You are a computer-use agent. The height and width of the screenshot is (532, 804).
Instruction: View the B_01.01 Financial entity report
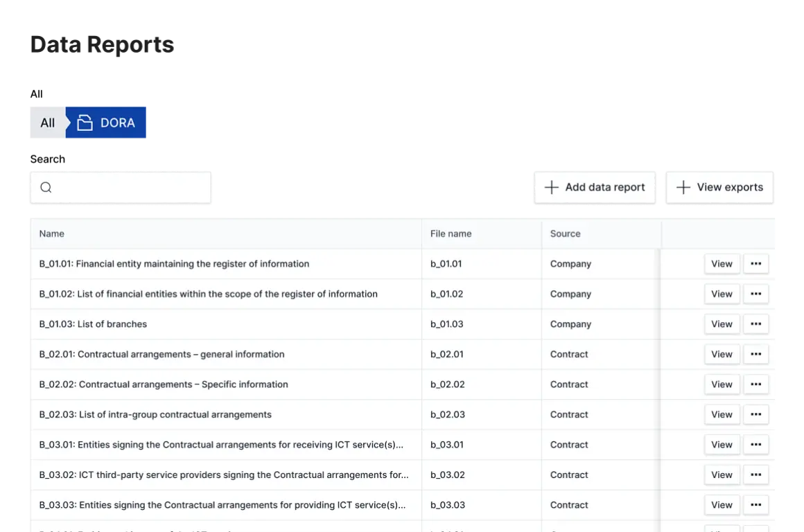tap(722, 264)
